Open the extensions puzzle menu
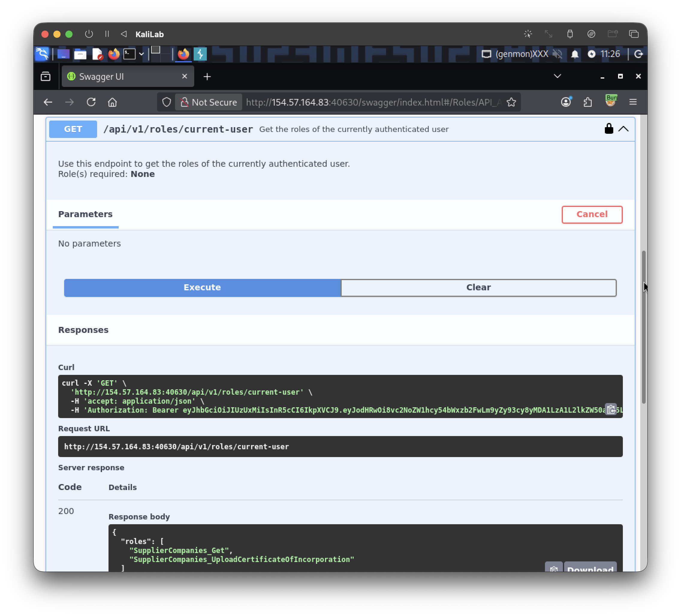 [588, 102]
